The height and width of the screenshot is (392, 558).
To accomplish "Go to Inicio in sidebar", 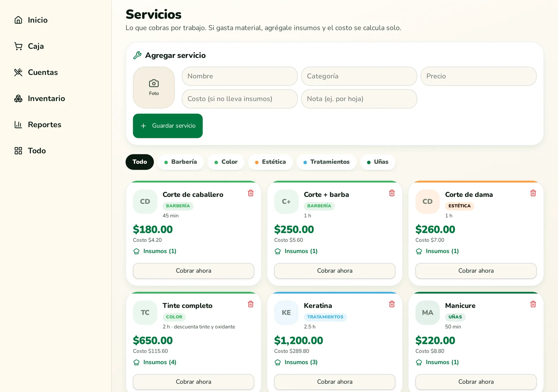I will 38,20.
